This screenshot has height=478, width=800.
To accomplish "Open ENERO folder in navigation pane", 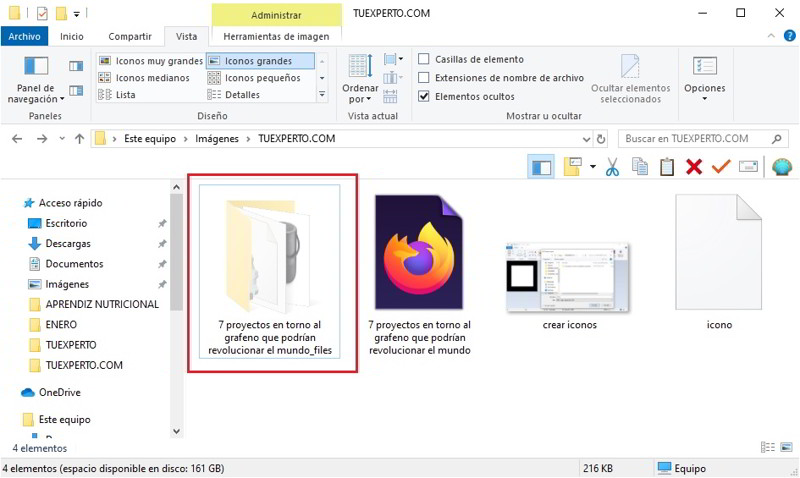I will [61, 324].
